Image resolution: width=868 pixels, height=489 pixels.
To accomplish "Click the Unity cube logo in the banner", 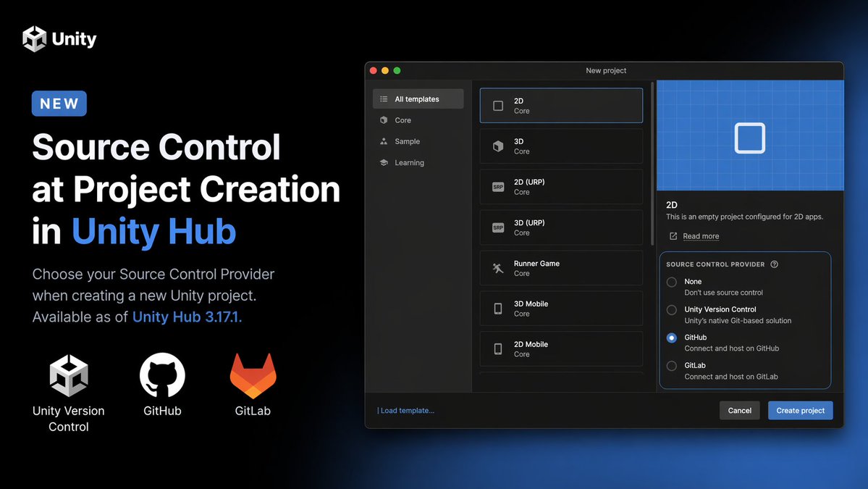I will (34, 39).
